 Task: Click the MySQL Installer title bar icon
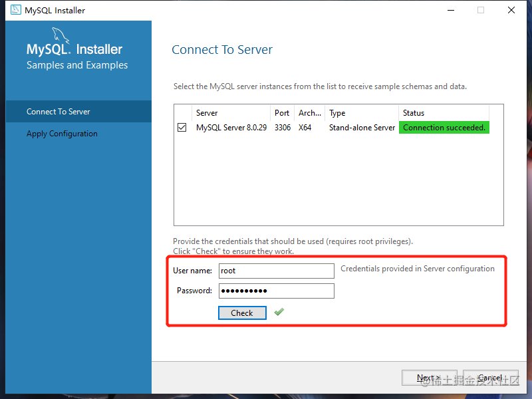click(x=15, y=10)
